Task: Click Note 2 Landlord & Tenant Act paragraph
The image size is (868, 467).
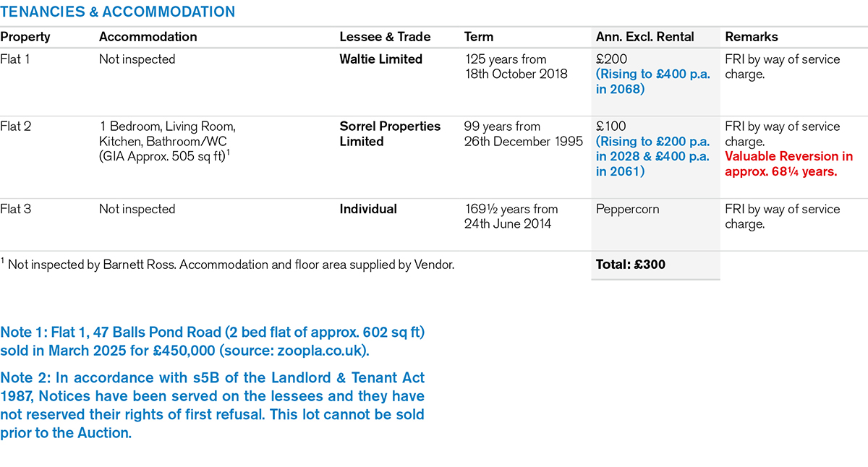Action: [x=213, y=406]
